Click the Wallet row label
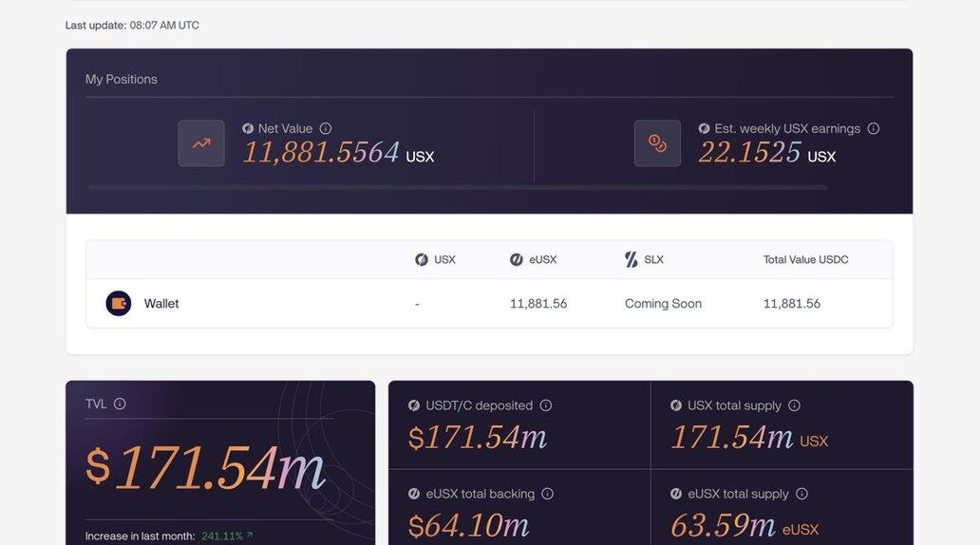 click(x=161, y=304)
